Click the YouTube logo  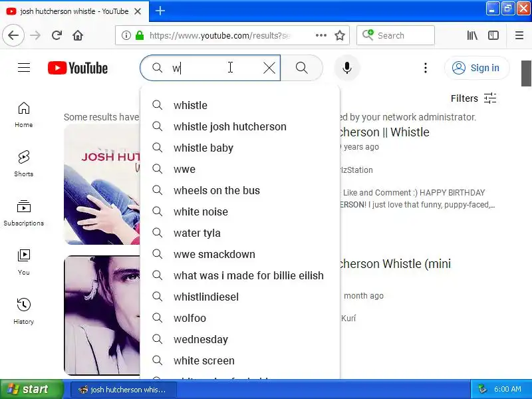tap(78, 68)
